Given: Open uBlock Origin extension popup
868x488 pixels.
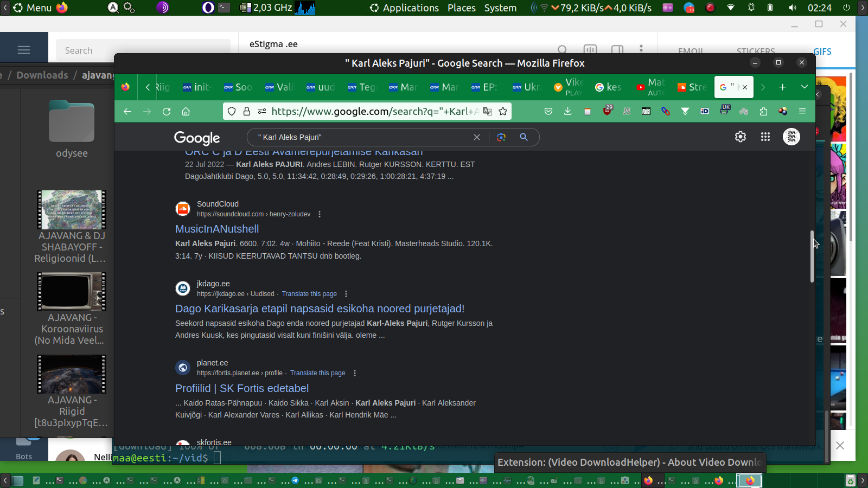Looking at the screenshot, I should (x=607, y=111).
